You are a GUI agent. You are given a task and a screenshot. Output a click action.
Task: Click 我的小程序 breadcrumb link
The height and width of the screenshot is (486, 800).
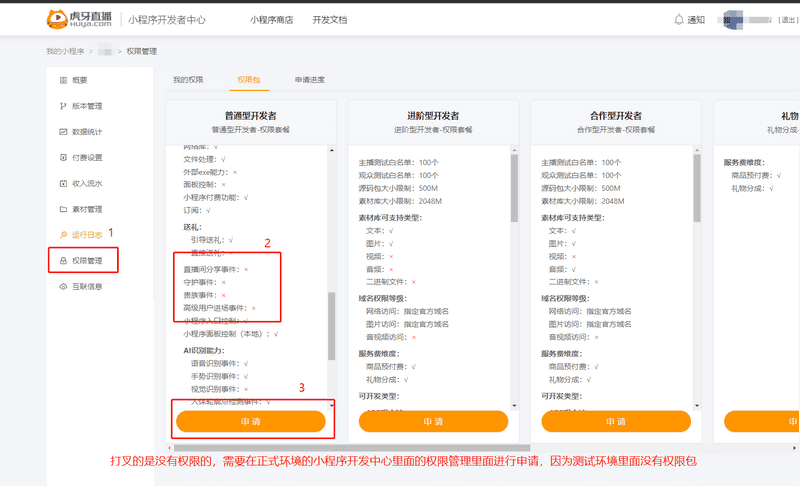(65, 51)
